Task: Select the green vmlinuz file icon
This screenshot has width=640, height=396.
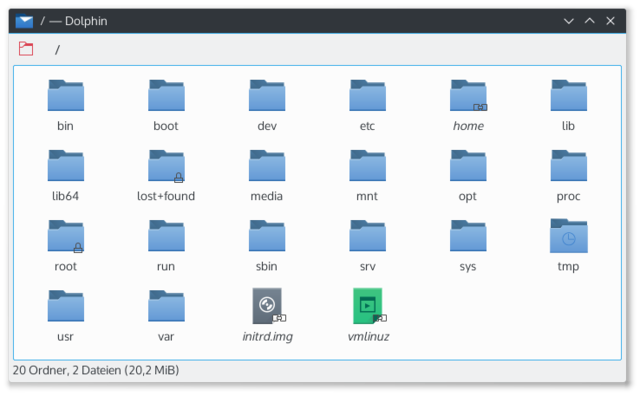Action: click(x=368, y=306)
